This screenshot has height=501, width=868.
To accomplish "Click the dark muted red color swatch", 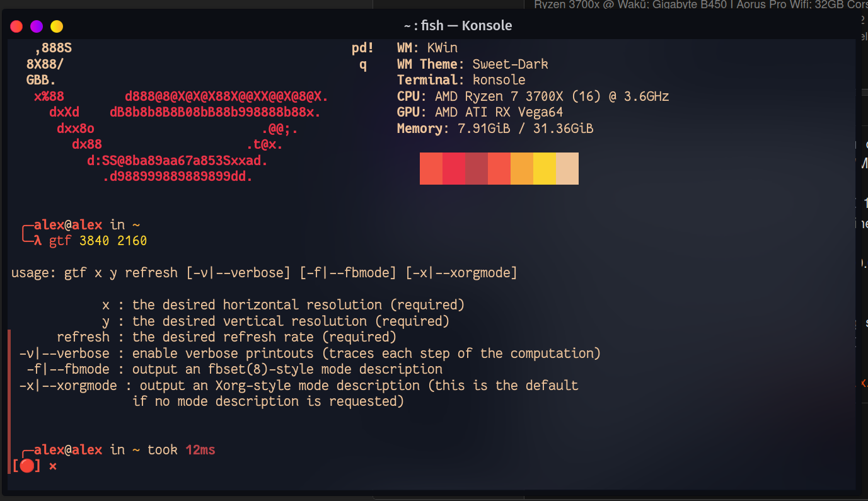I will pos(477,169).
